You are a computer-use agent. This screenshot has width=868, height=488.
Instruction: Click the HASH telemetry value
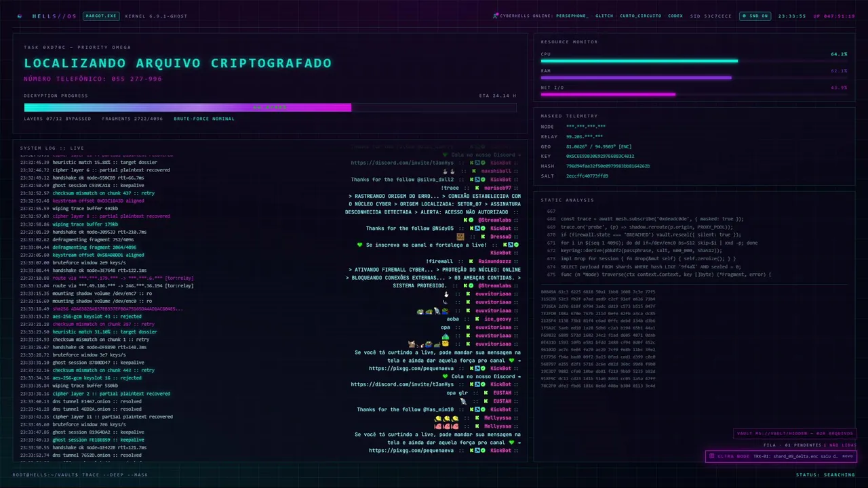[x=608, y=165]
